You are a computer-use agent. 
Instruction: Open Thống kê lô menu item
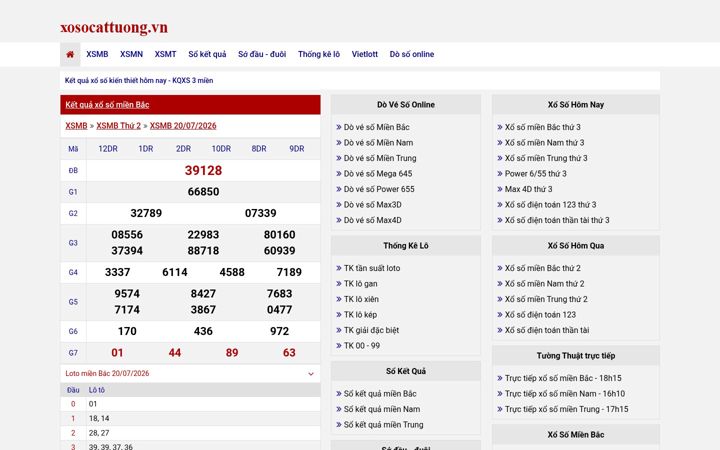319,54
